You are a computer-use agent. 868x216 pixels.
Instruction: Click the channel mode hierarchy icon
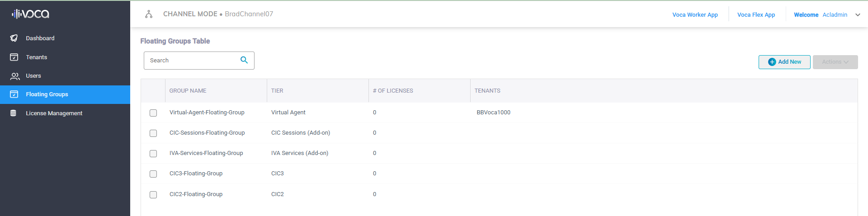coord(149,14)
